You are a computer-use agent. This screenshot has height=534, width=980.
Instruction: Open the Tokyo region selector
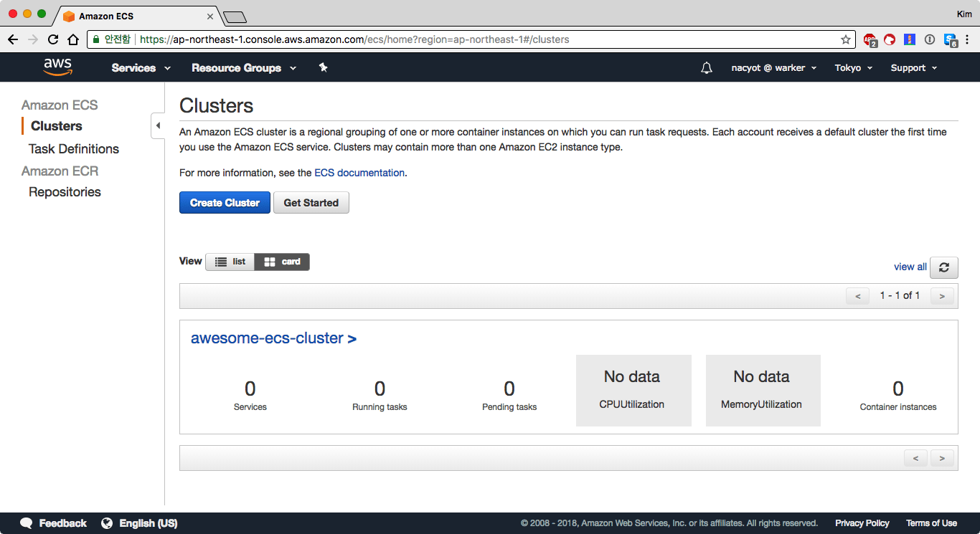(x=853, y=68)
